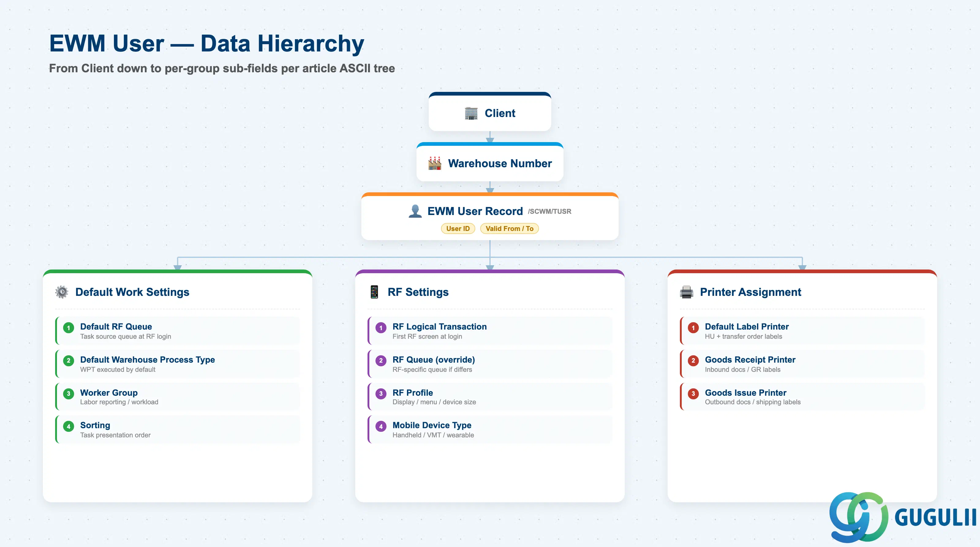Click number badge beside Default RF Queue

pyautogui.click(x=69, y=328)
